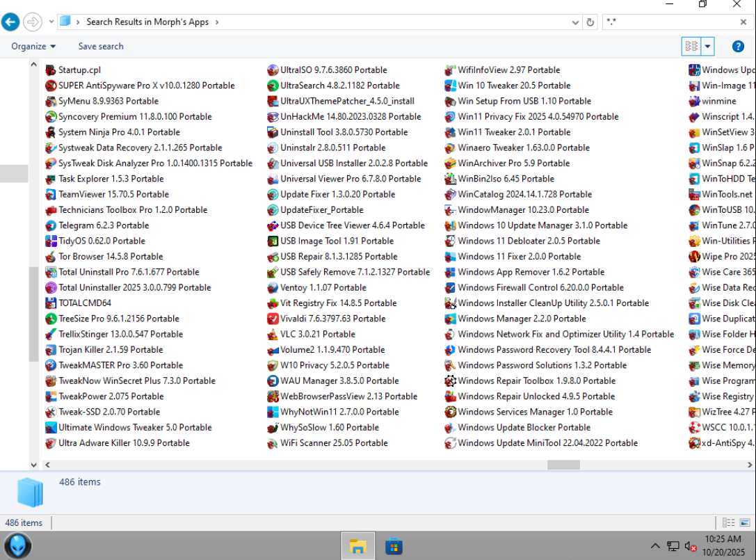Select the TidyOS 0.62.0 Portable icon

tap(51, 241)
